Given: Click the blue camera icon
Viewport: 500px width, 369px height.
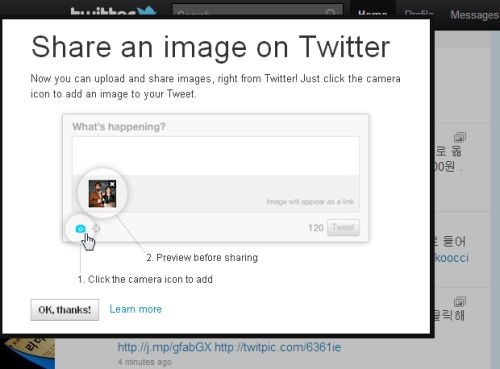Looking at the screenshot, I should tap(80, 229).
